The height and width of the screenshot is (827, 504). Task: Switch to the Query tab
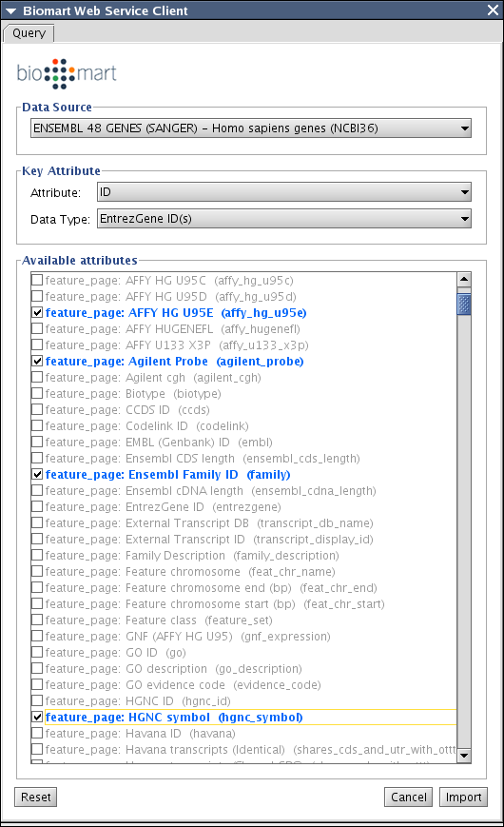29,33
